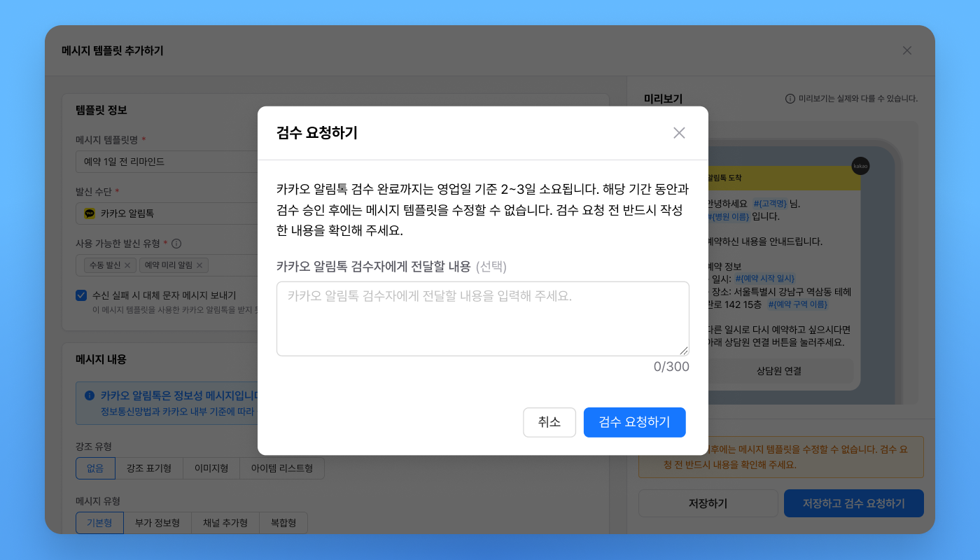Click the info icon beside 사용 가능한 발신 유형

[x=176, y=244]
